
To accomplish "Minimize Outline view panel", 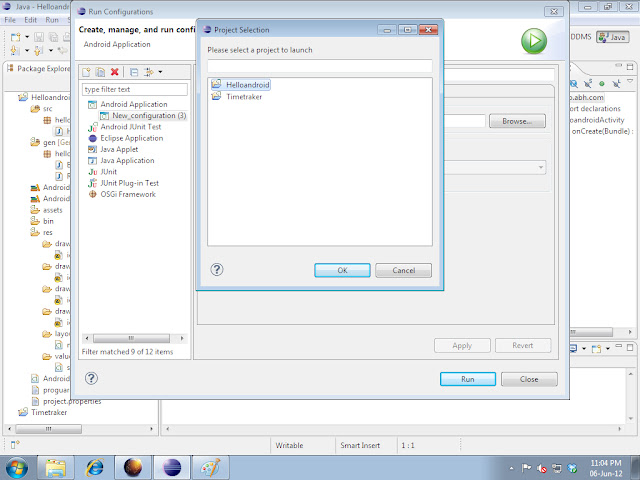I will pos(619,66).
